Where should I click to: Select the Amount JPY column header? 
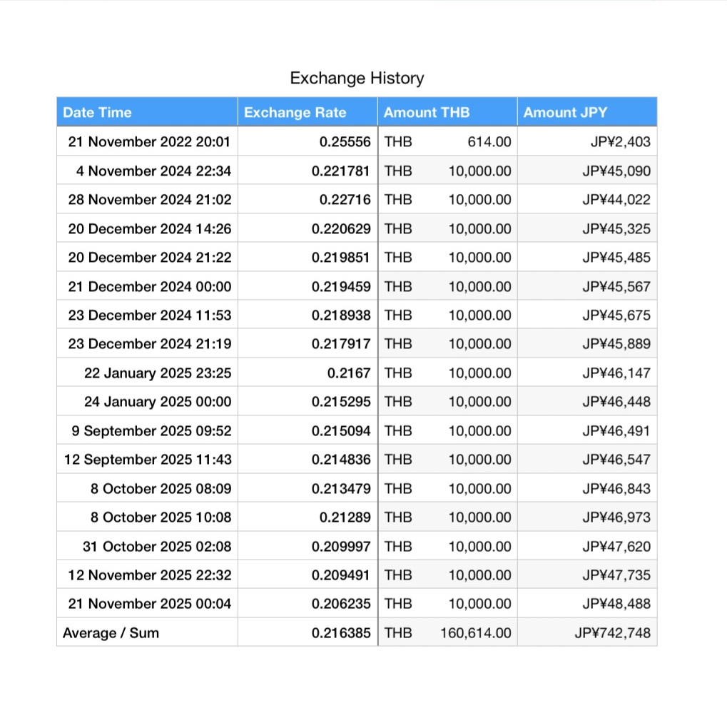click(587, 112)
